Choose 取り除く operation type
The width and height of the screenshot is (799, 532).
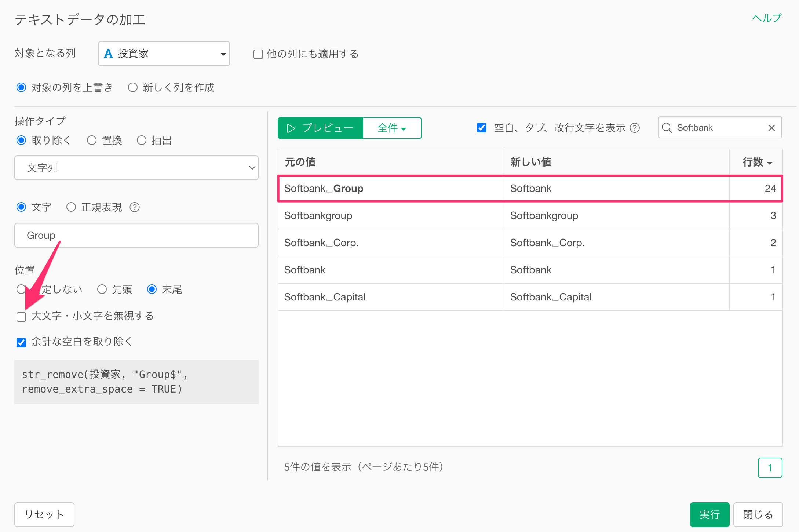21,140
